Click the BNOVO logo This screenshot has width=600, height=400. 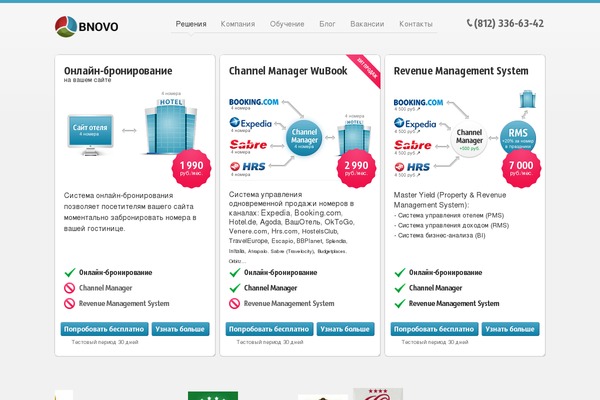coord(86,26)
